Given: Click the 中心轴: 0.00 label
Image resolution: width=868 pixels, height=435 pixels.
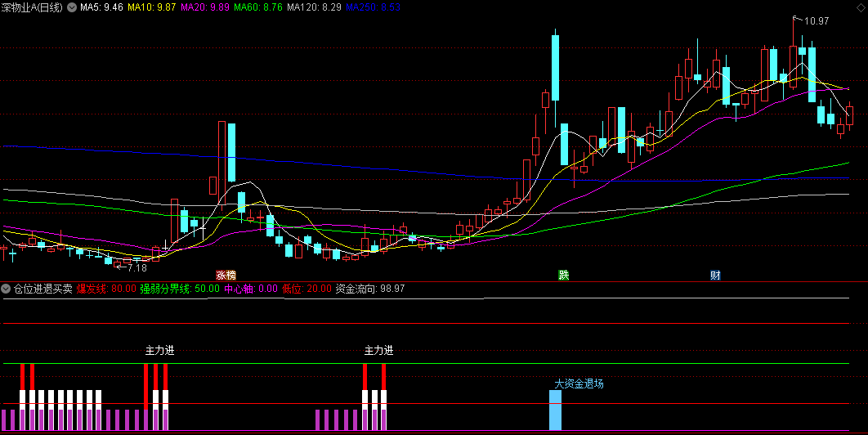Looking at the screenshot, I should point(250,289).
